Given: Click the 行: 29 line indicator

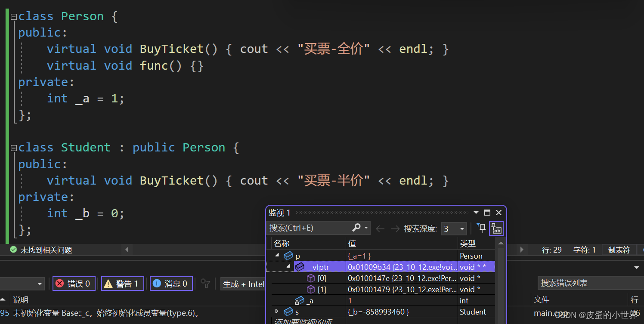Looking at the screenshot, I should [552, 250].
